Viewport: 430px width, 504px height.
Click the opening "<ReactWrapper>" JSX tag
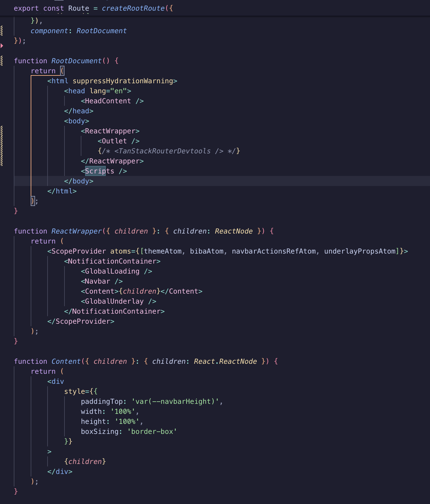pos(110,131)
